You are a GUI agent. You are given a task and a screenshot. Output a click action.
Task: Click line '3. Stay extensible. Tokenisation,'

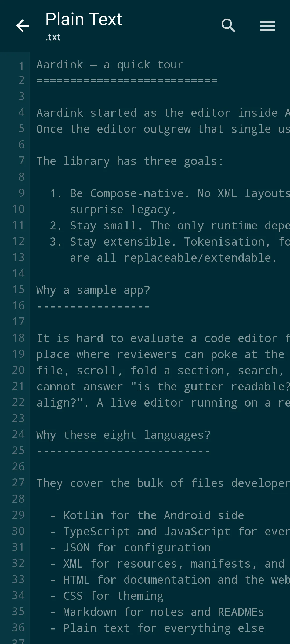coord(170,242)
